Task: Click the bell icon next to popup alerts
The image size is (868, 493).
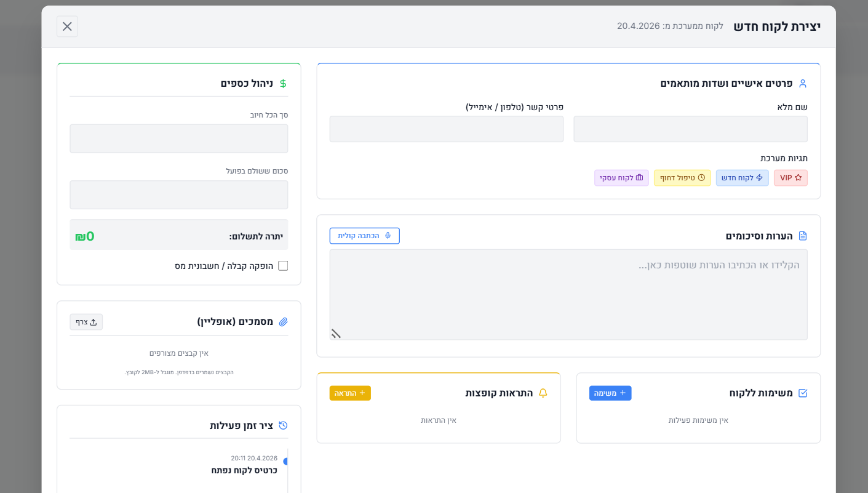Action: 543,393
